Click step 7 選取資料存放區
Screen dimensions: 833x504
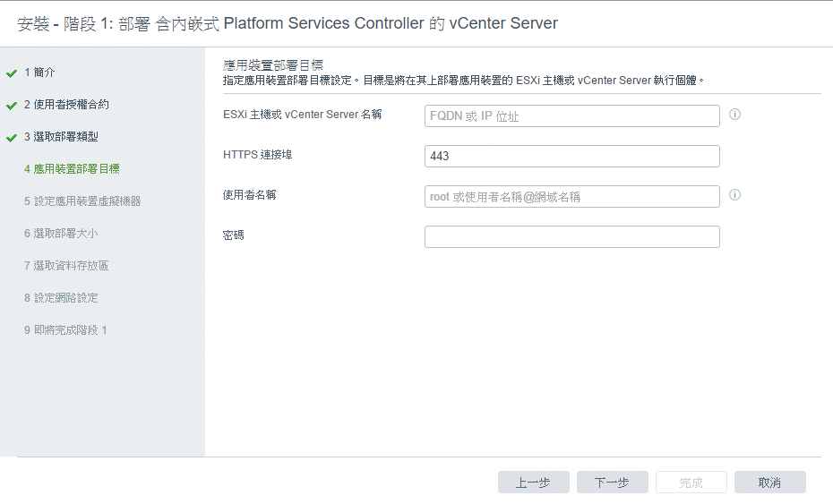[66, 266]
